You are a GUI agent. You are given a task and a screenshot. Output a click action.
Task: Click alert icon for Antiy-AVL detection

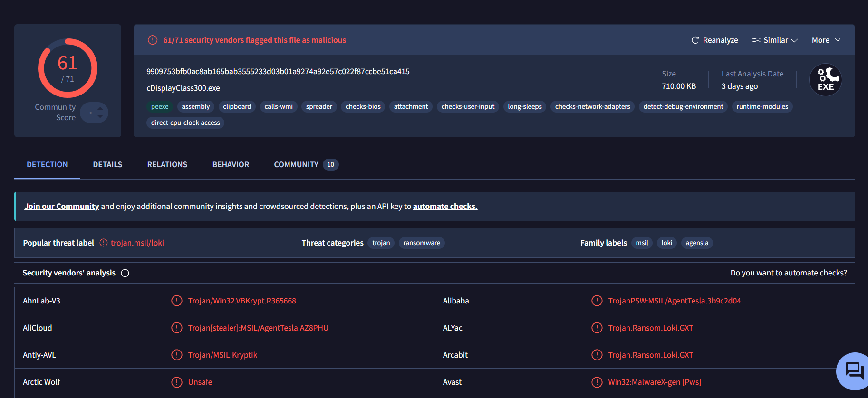[177, 355]
